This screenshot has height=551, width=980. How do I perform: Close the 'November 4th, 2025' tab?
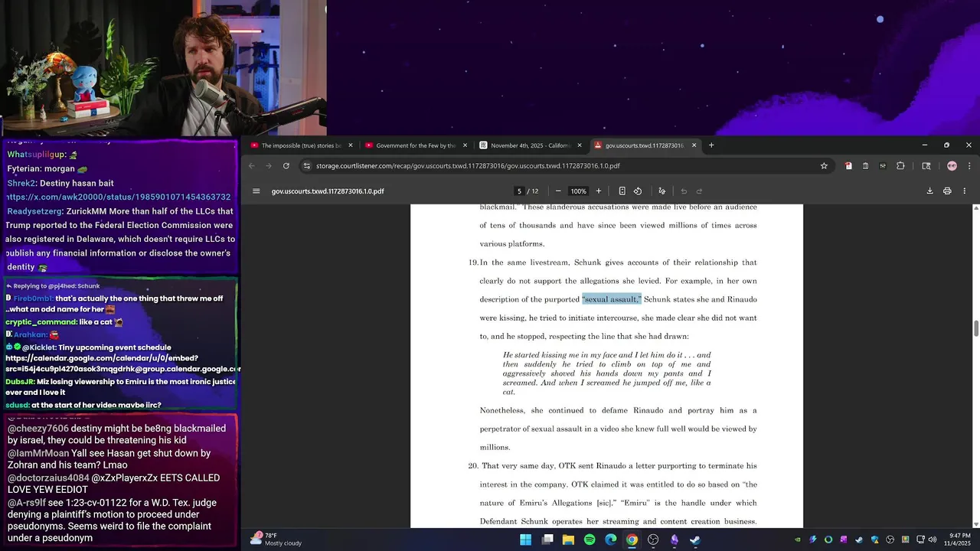click(x=580, y=145)
